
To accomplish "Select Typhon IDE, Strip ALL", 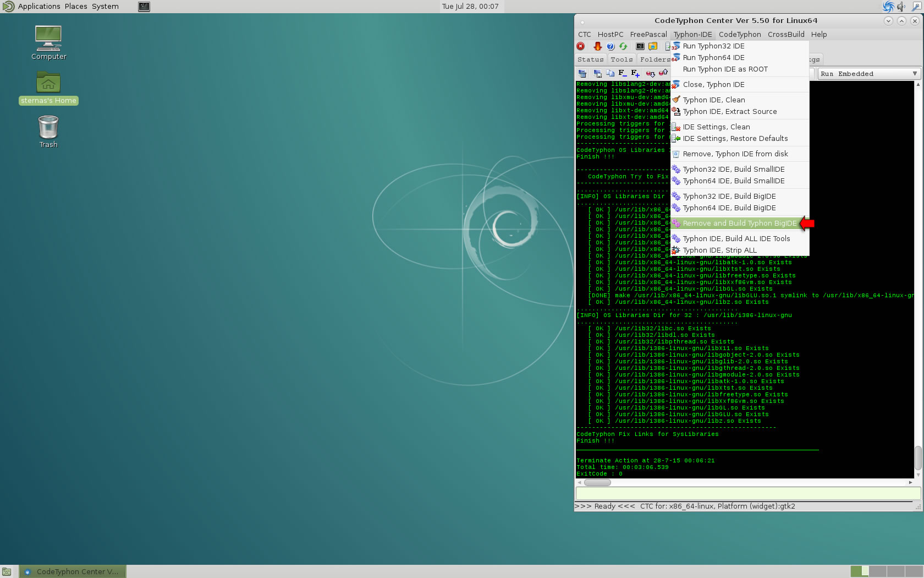I will point(740,250).
